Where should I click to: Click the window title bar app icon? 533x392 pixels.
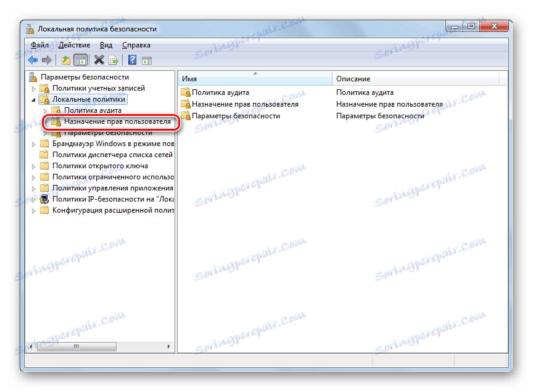(30, 29)
